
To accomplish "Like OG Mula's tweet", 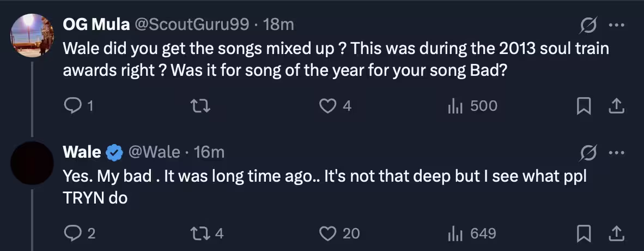I will click(x=327, y=106).
